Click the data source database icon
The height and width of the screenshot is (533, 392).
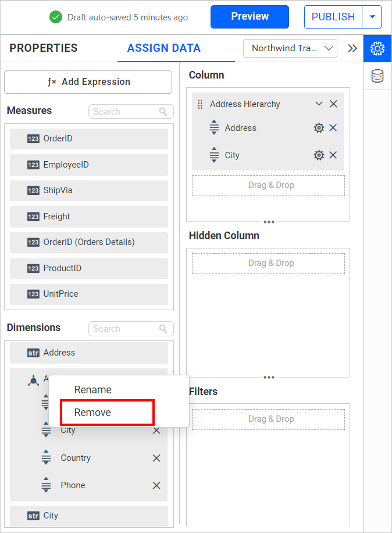tap(377, 76)
